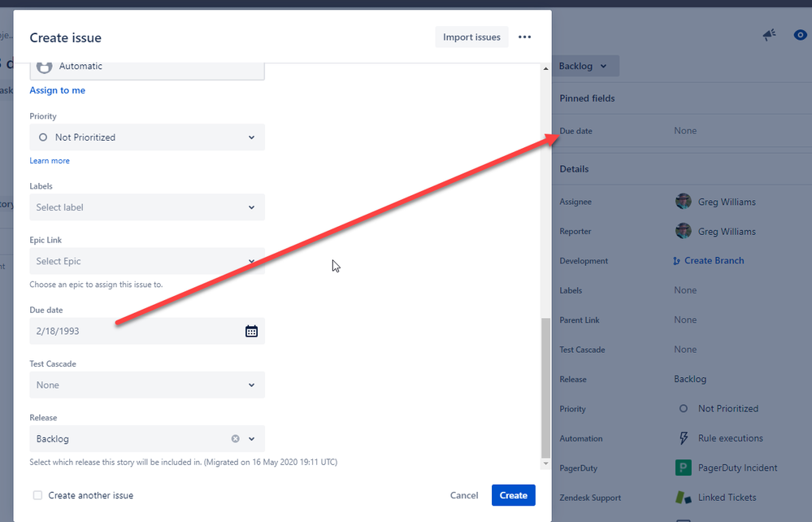Image resolution: width=812 pixels, height=522 pixels.
Task: Click Greg Williams avatar beside Reporter
Action: [x=683, y=231]
